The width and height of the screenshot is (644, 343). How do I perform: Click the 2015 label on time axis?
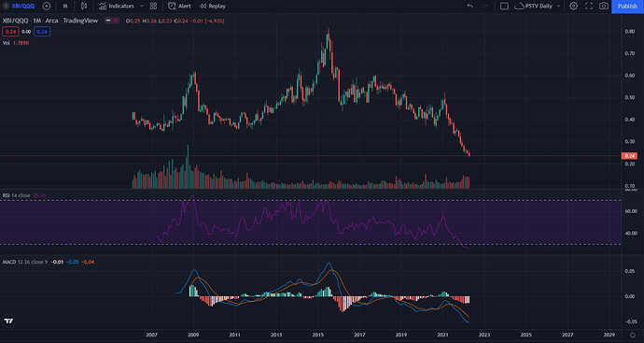[318, 336]
